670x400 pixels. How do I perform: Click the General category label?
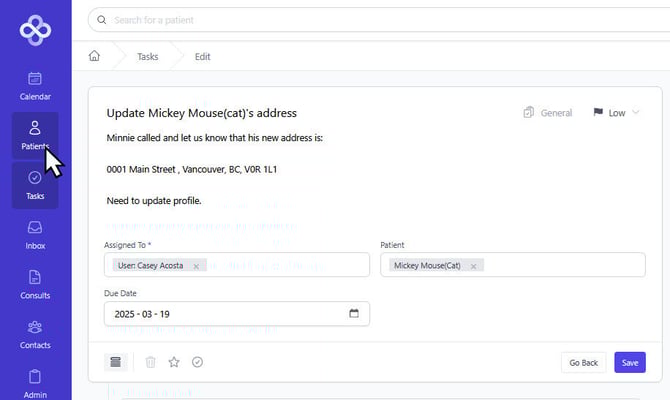[556, 113]
